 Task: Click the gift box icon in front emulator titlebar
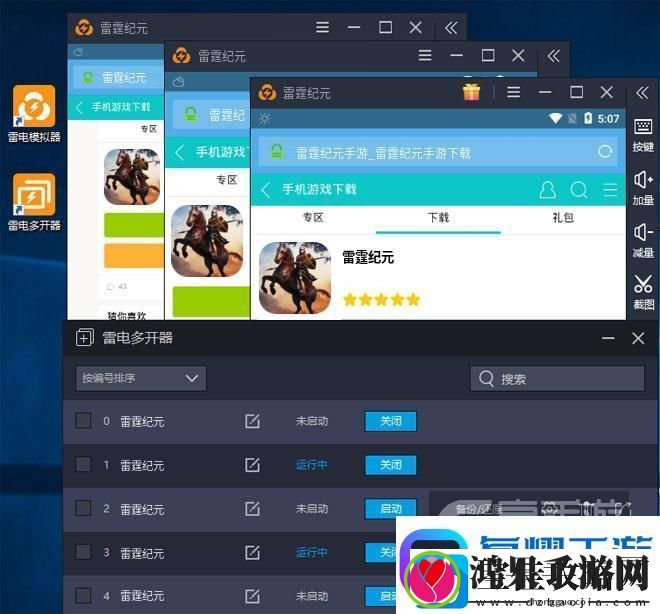pyautogui.click(x=471, y=92)
